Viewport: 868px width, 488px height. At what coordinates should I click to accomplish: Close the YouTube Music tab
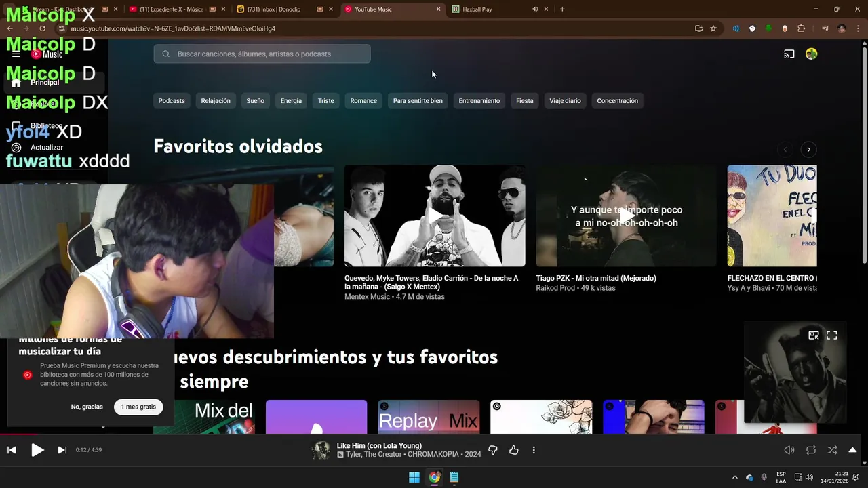[438, 9]
